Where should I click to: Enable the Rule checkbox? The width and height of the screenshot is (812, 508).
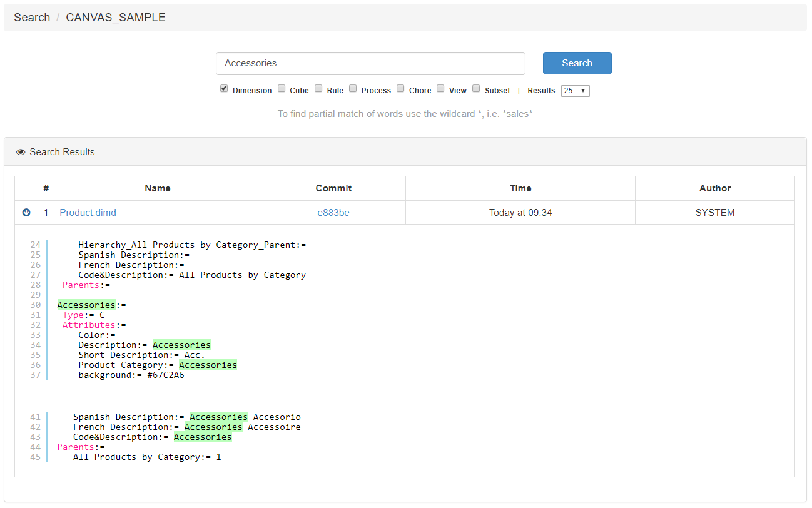coord(318,89)
